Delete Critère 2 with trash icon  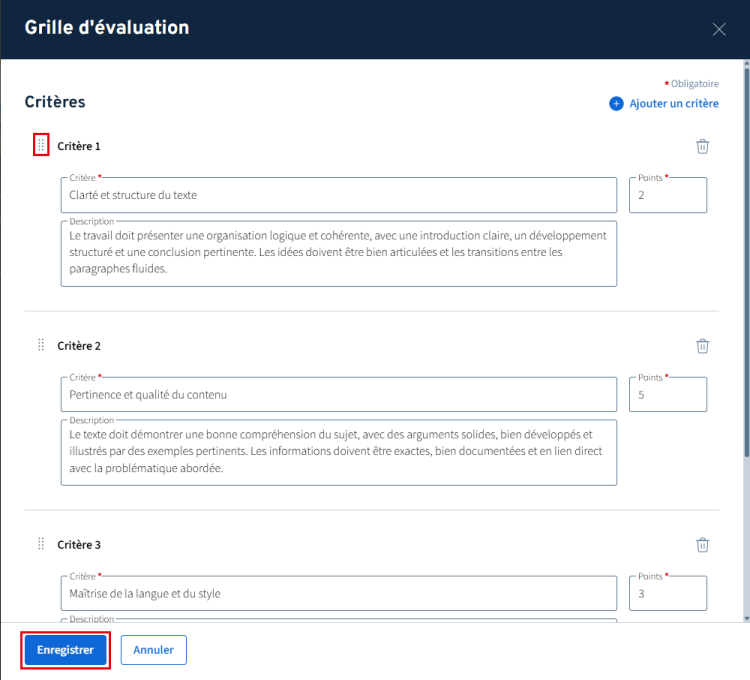(x=702, y=346)
